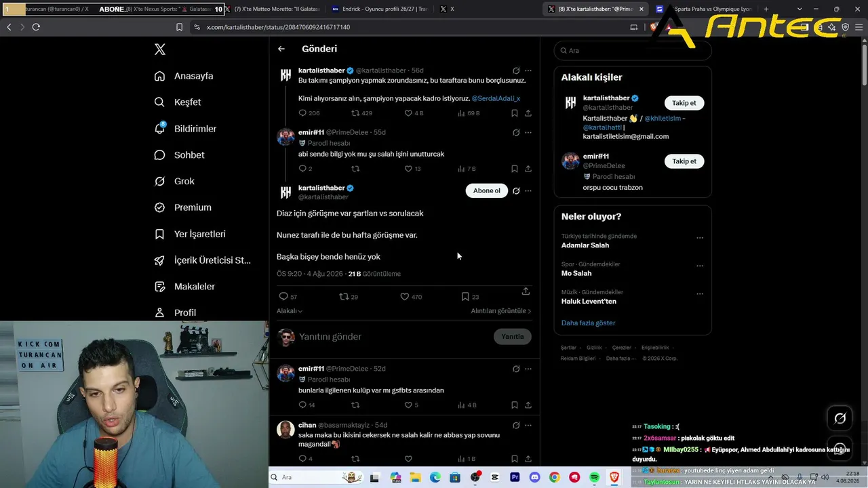
Task: Like the main post with 470 likes
Action: tap(411, 297)
